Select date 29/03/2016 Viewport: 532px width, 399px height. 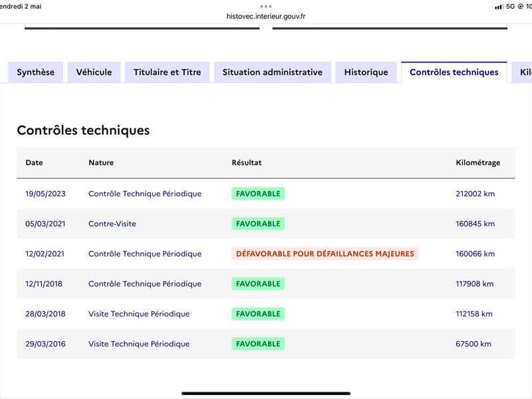tap(45, 344)
